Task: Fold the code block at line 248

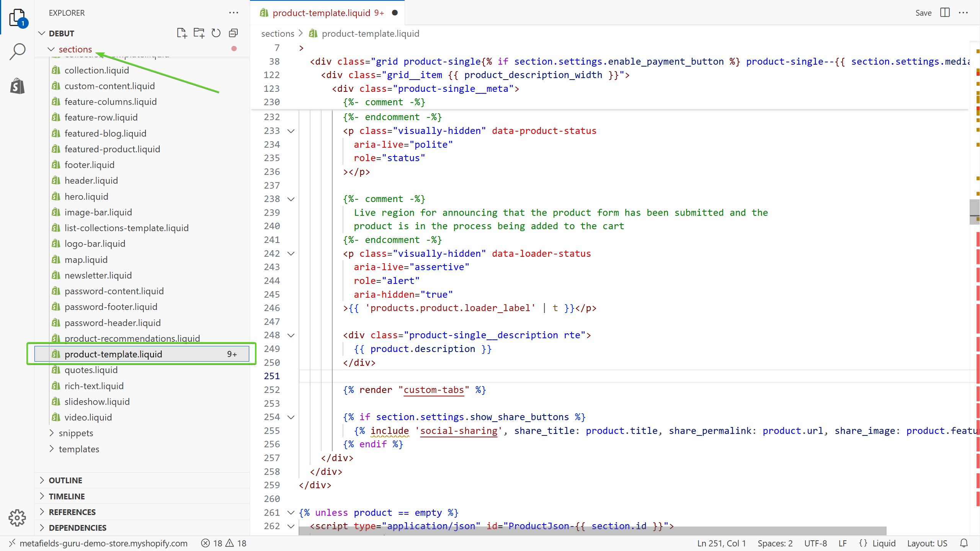Action: [291, 336]
